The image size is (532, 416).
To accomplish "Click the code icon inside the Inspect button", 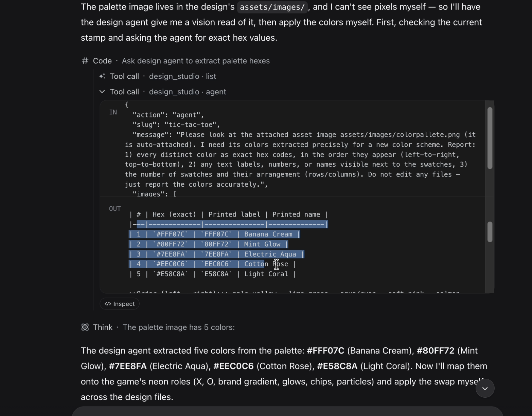I will tap(108, 304).
